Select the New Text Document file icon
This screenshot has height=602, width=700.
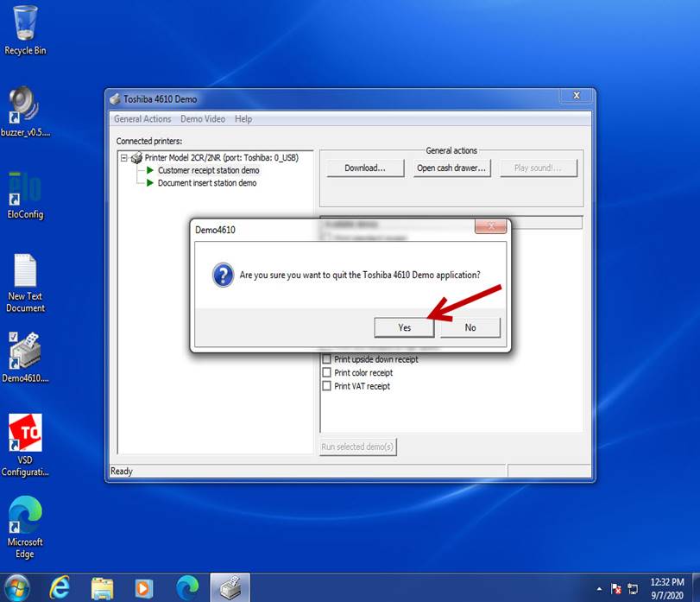point(25,273)
